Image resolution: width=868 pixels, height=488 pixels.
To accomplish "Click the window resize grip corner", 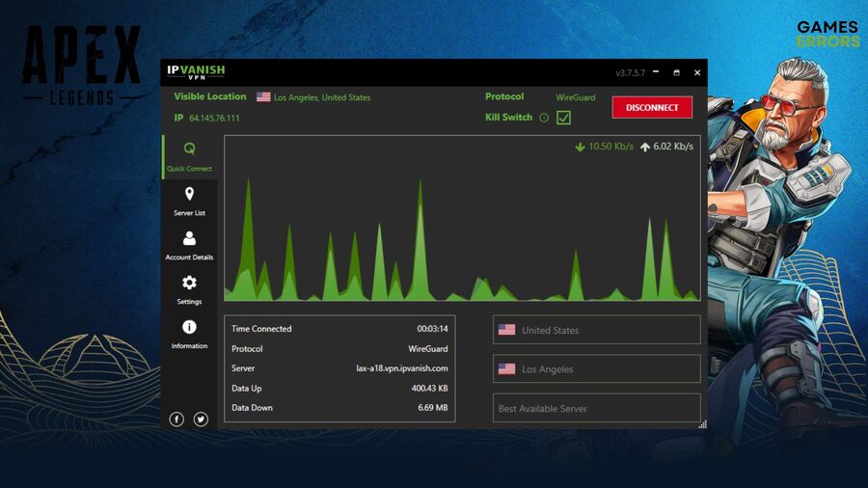I will (x=702, y=424).
